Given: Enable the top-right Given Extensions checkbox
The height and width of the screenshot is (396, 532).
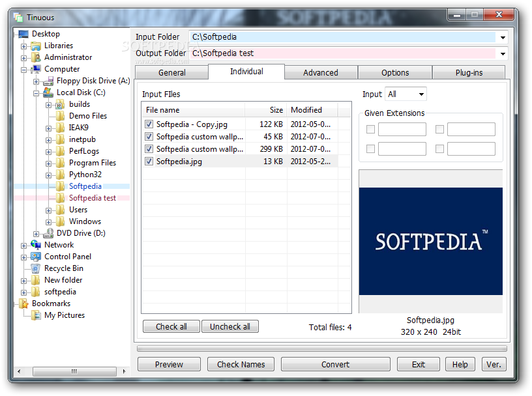Looking at the screenshot, I should (x=439, y=129).
